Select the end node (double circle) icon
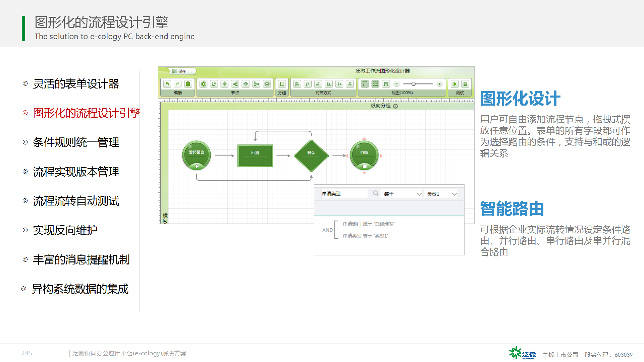The height and width of the screenshot is (362, 644). click(267, 84)
